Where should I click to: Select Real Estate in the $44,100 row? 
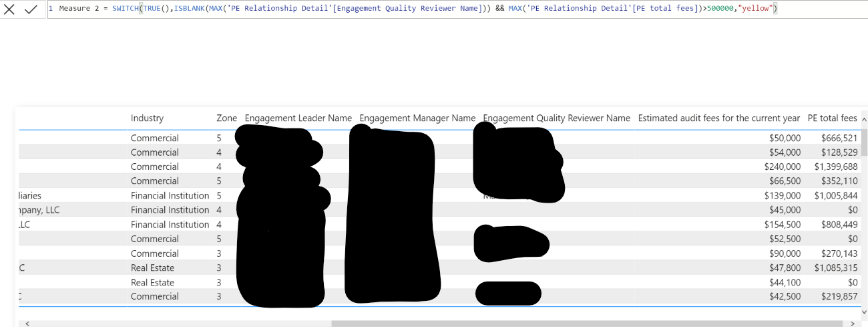152,283
